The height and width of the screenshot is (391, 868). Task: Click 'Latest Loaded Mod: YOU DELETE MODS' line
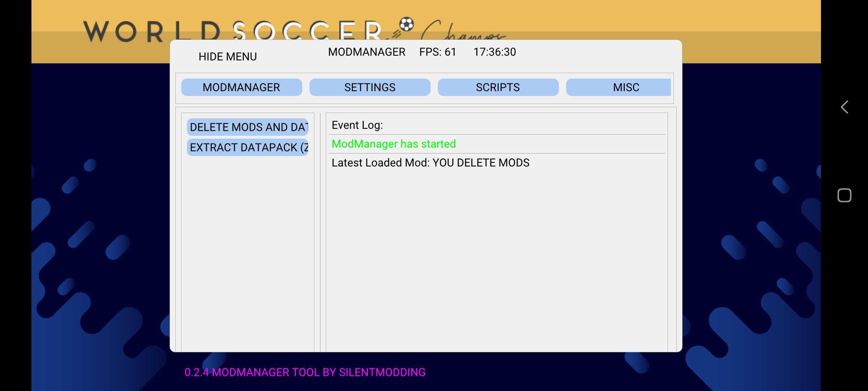[430, 163]
